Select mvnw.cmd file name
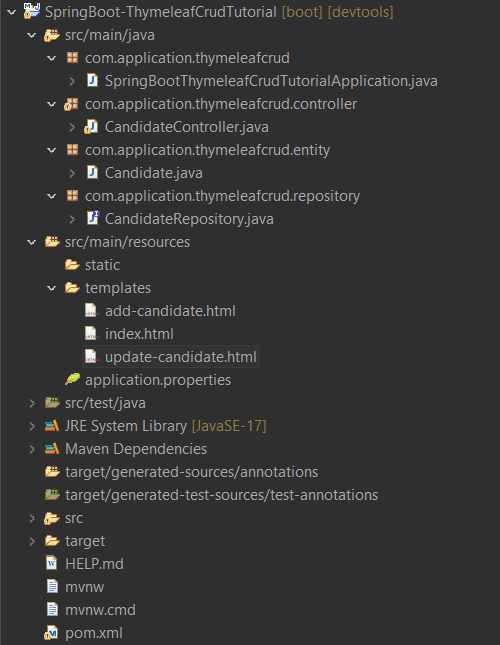Image resolution: width=500 pixels, height=645 pixels. pos(100,610)
